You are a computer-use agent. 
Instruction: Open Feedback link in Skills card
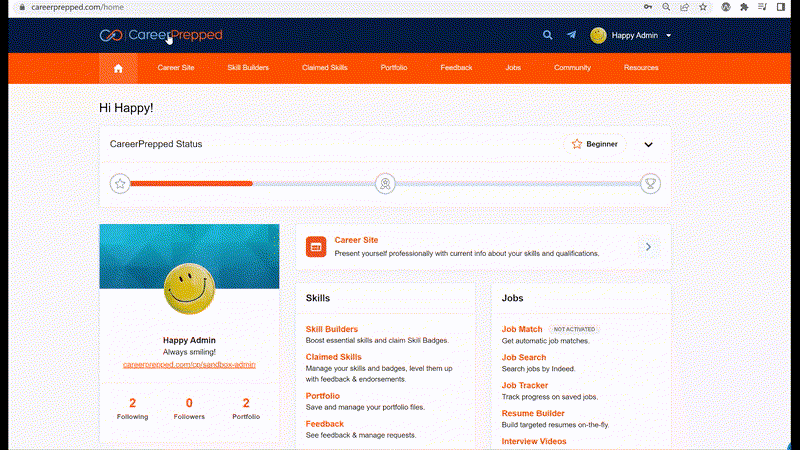pos(324,424)
